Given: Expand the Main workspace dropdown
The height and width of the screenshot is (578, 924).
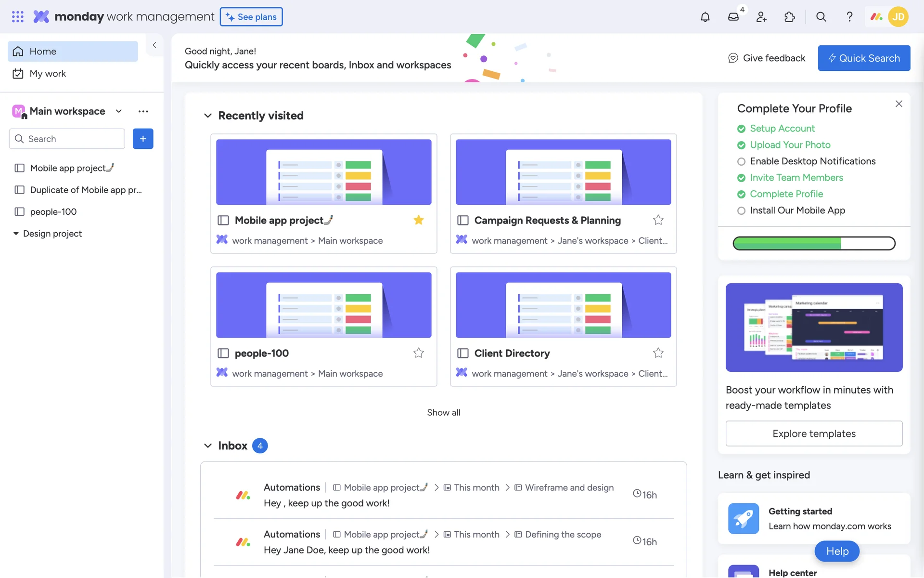Looking at the screenshot, I should click(x=119, y=111).
